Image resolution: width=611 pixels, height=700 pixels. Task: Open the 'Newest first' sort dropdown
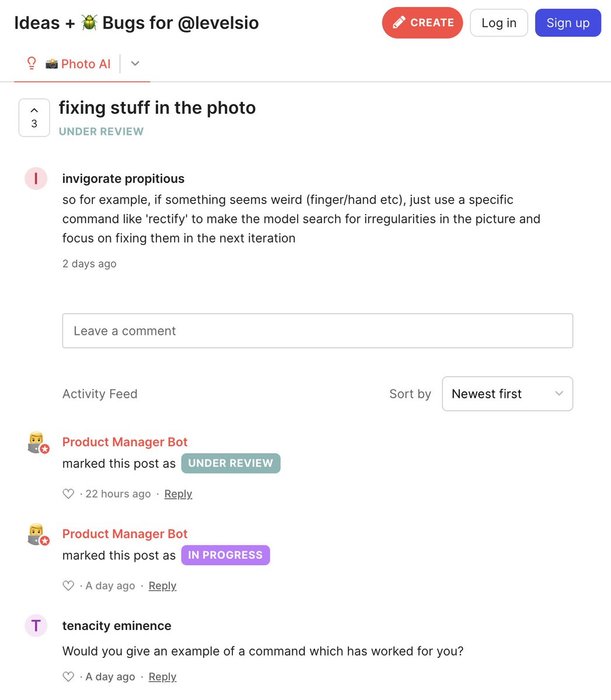pyautogui.click(x=507, y=394)
